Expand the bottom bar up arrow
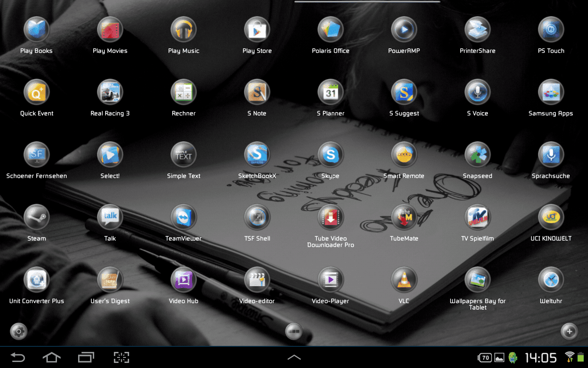This screenshot has width=588, height=368. [294, 357]
